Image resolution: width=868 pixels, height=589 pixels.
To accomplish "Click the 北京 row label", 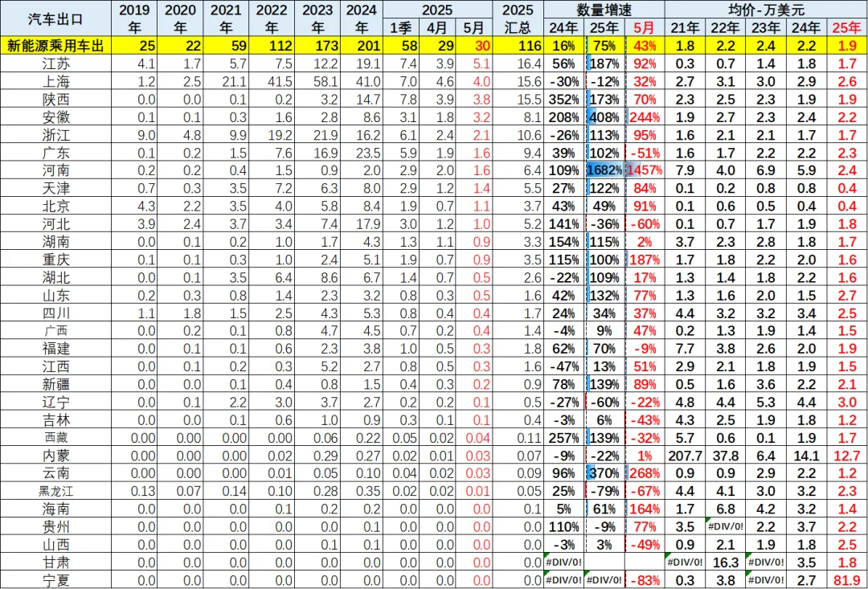I will (x=56, y=206).
